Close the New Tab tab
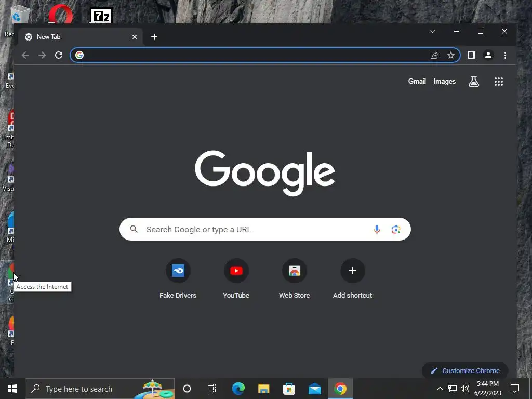 (x=135, y=37)
